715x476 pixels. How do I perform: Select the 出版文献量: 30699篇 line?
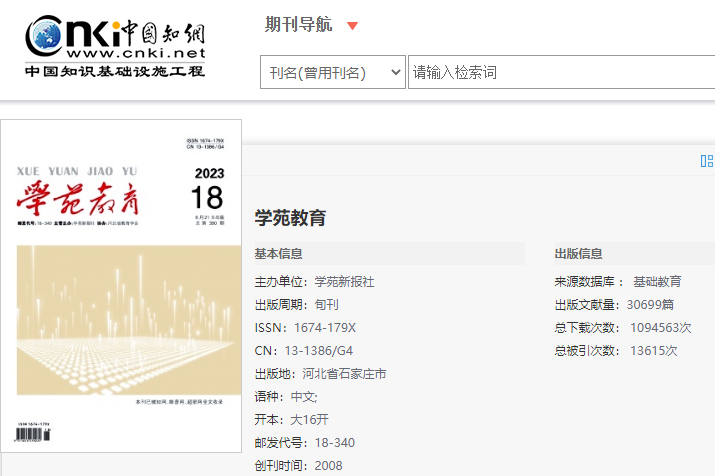tap(614, 305)
